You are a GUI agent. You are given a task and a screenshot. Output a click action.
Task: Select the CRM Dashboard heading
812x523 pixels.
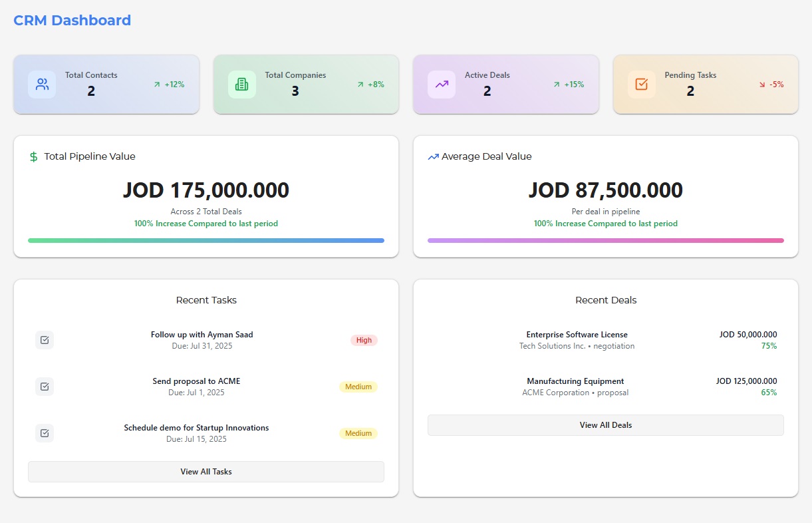pyautogui.click(x=72, y=20)
